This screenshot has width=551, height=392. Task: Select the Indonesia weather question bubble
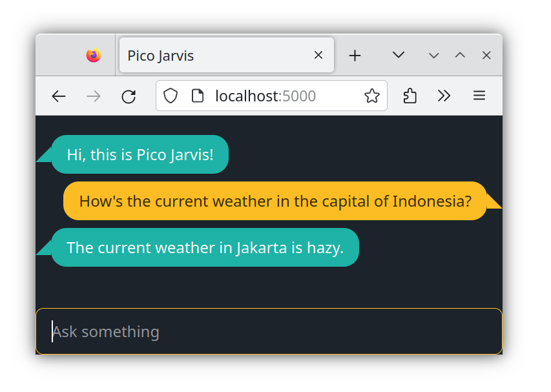click(x=275, y=201)
